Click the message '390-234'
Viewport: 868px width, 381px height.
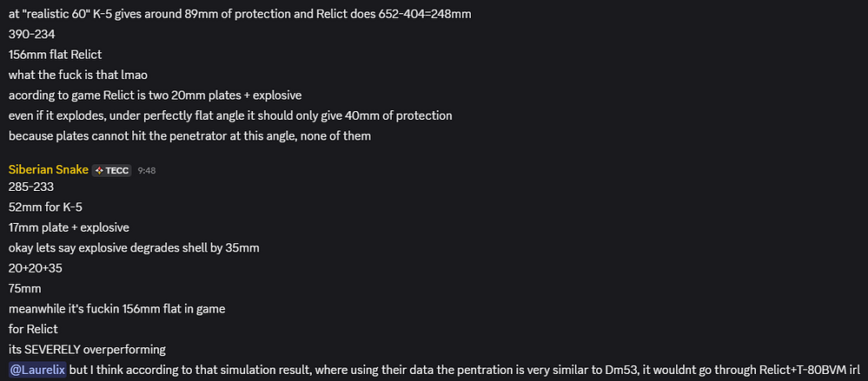click(x=30, y=35)
